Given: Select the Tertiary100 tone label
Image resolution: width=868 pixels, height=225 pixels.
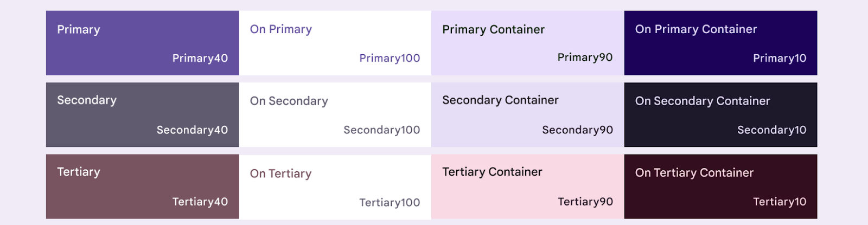Looking at the screenshot, I should (x=390, y=202).
